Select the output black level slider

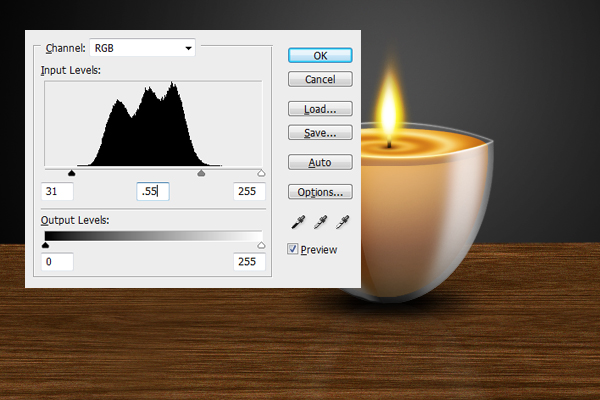click(45, 245)
